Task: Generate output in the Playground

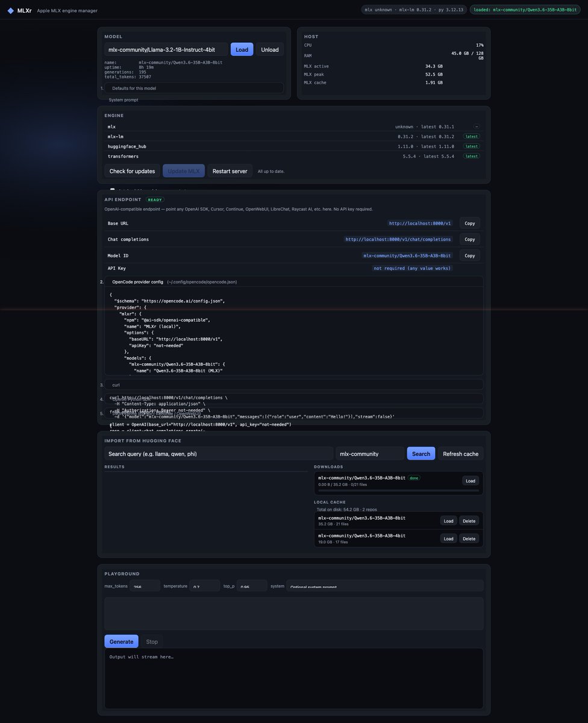Action: click(x=121, y=642)
